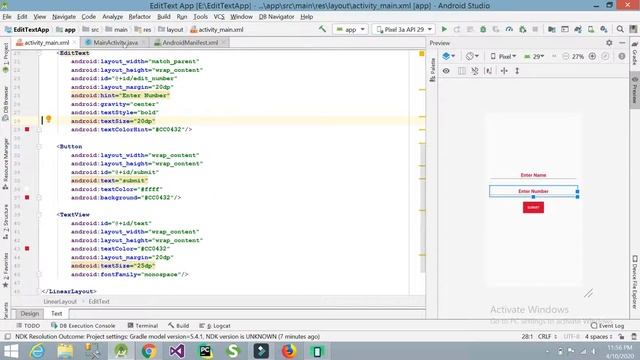Open Chrome from the Windows taskbar
Viewport: 640px width, 360px height.
[149, 351]
